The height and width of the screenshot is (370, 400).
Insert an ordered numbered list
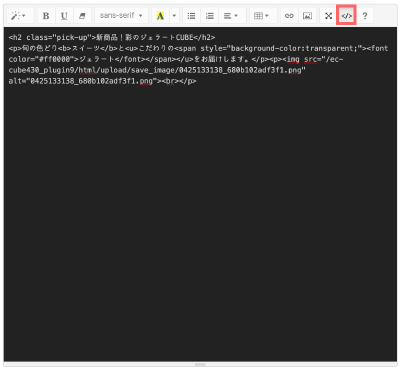210,16
